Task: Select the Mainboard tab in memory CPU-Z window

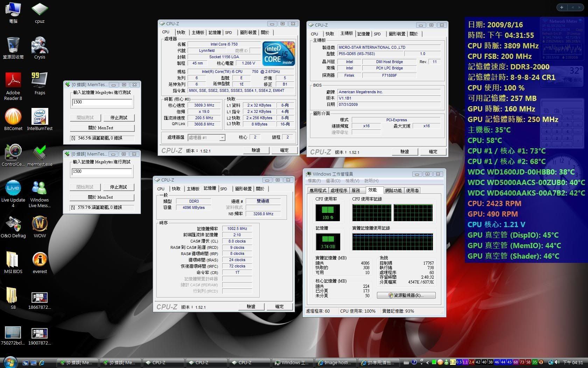Action: tap(193, 189)
